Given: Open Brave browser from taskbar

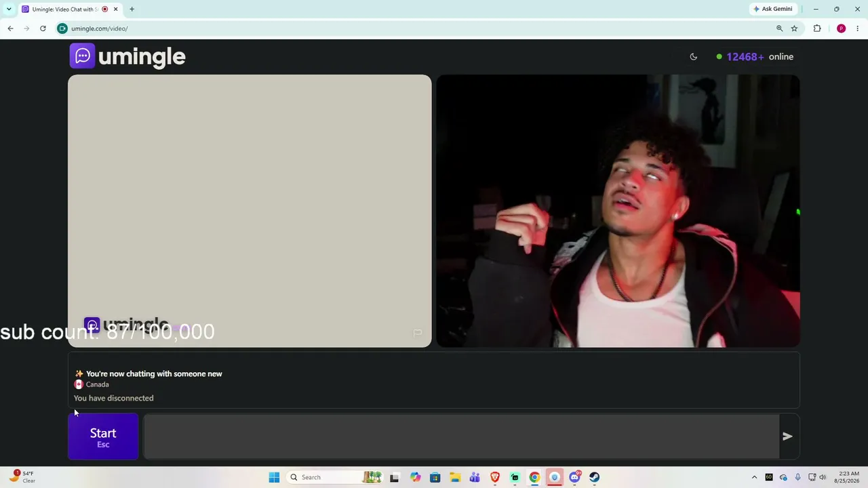Looking at the screenshot, I should [495, 477].
